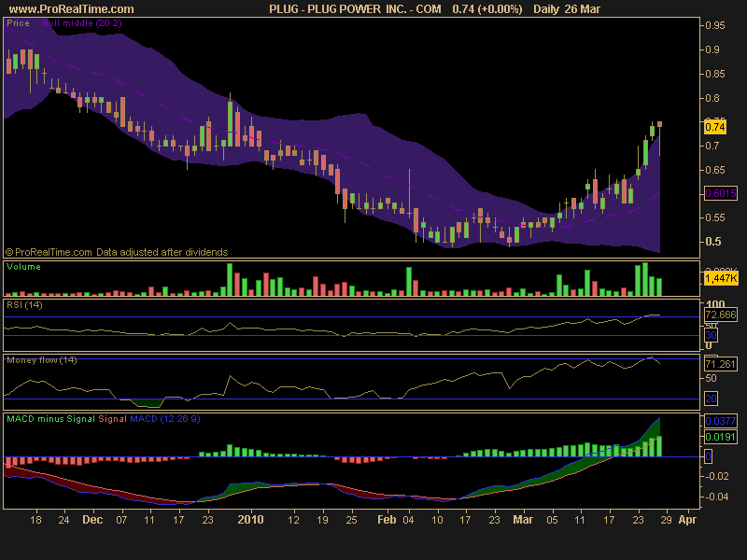Click the 0.95 price axis label
747x560 pixels.
tap(714, 25)
